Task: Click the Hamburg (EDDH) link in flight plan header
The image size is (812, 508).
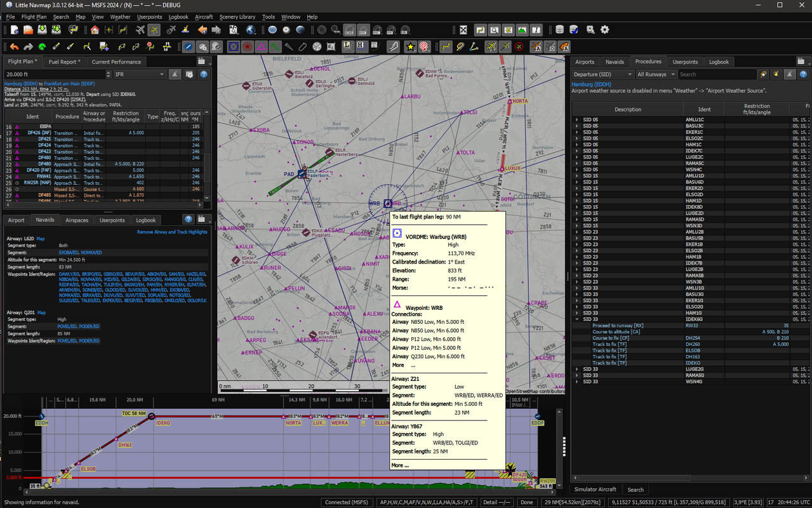Action: point(22,84)
